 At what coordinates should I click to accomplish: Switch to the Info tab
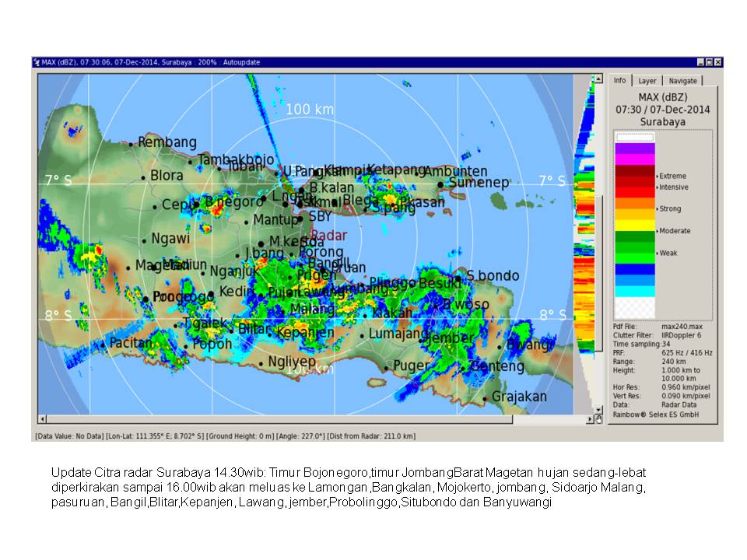point(620,80)
